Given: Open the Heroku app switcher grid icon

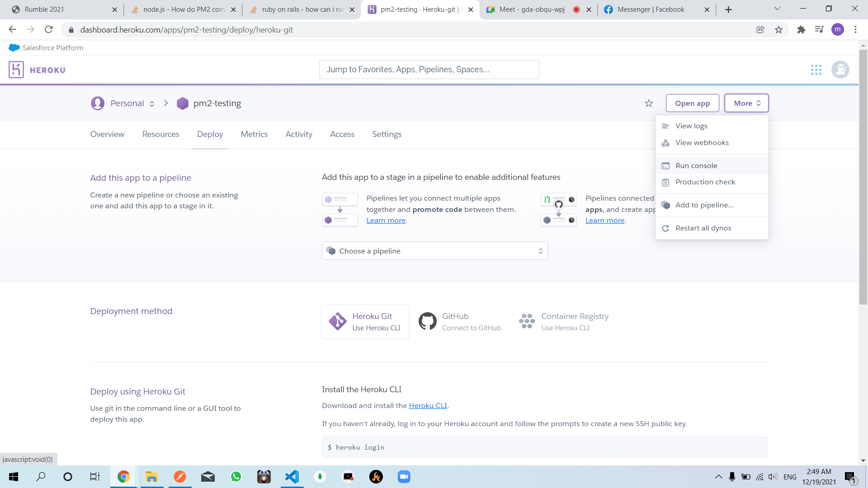Looking at the screenshot, I should [x=816, y=70].
